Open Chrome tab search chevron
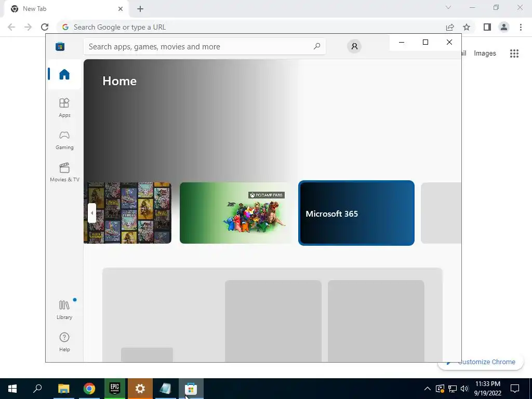The width and height of the screenshot is (532, 399). point(448,7)
